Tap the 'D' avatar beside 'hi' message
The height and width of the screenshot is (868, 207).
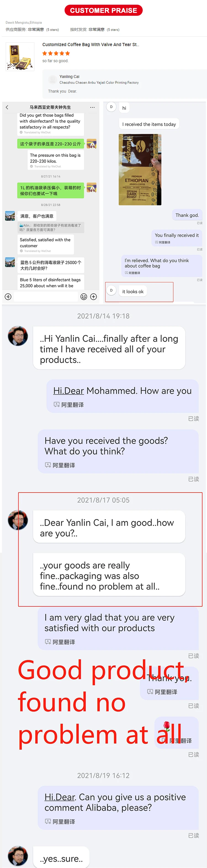112,107
